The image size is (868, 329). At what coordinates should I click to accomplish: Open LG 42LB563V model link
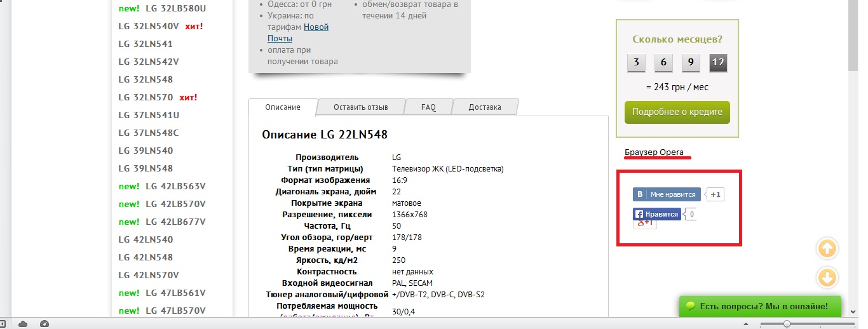pos(176,186)
